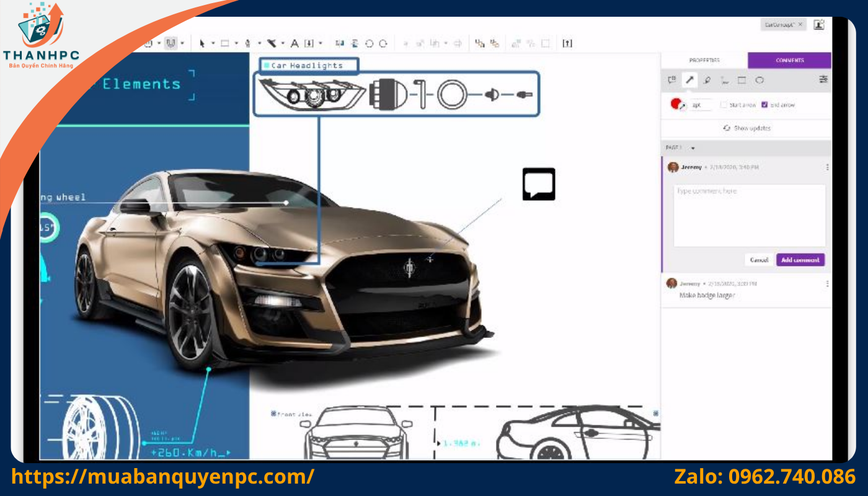The width and height of the screenshot is (868, 496).
Task: Open options menu of Make badge larger comment
Action: tap(827, 283)
